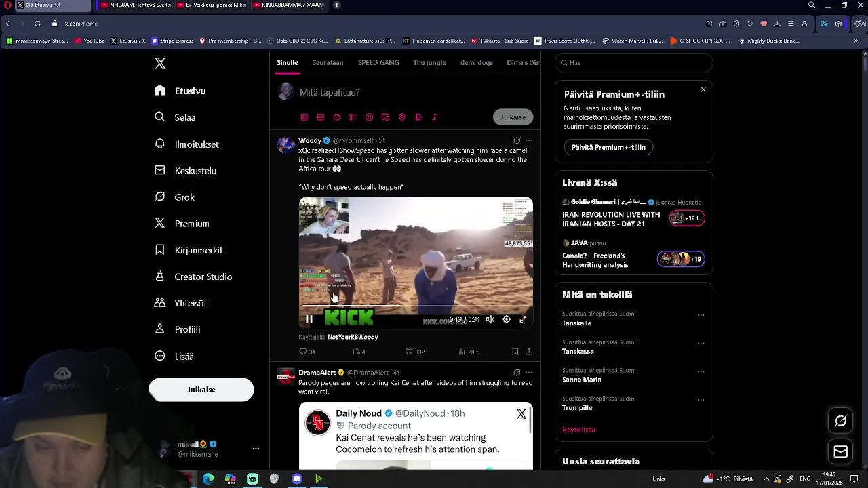Screen dimensions: 868x488
Task: Open options for Tanskassa trend
Action: click(701, 344)
